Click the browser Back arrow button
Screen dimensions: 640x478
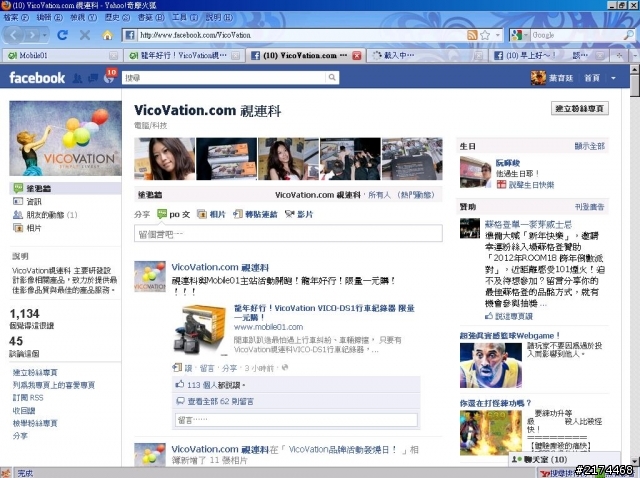point(13,35)
